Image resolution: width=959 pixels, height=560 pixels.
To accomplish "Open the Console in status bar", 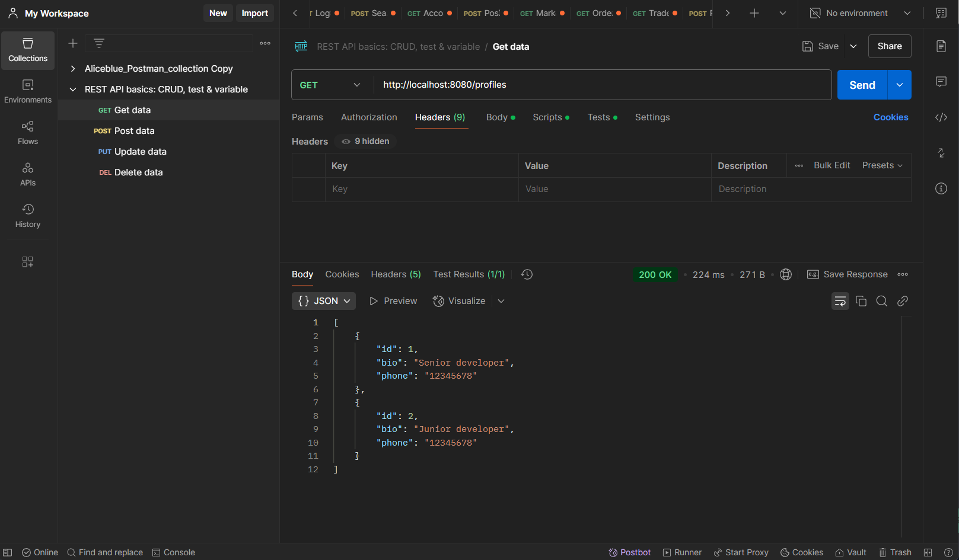I will [174, 552].
